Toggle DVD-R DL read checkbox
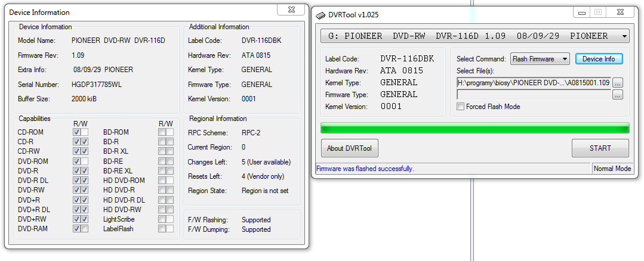The width and height of the screenshot is (644, 261). (x=76, y=181)
